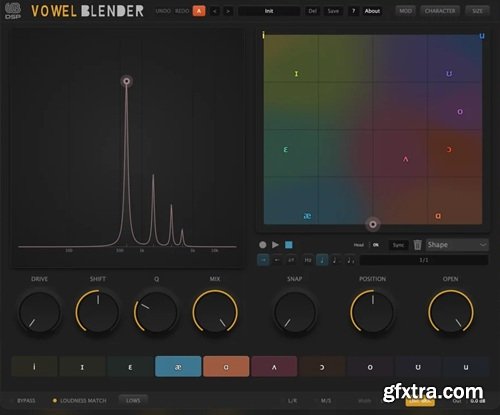500x415 pixels.
Task: Click the SNAP knob
Action: point(295,312)
